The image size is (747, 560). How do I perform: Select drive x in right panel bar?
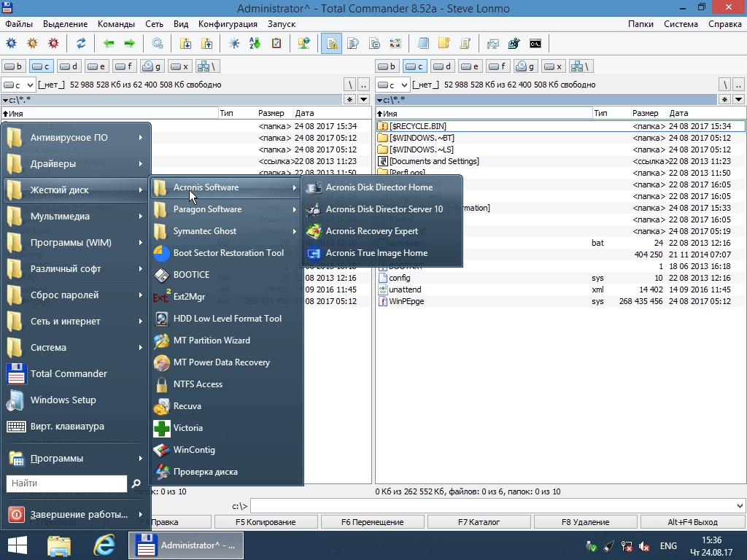[x=553, y=66]
